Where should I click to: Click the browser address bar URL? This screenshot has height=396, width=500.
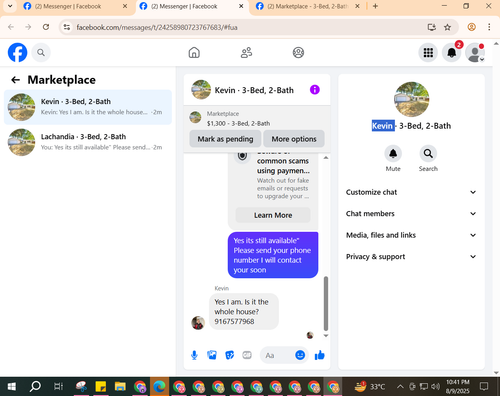(157, 27)
